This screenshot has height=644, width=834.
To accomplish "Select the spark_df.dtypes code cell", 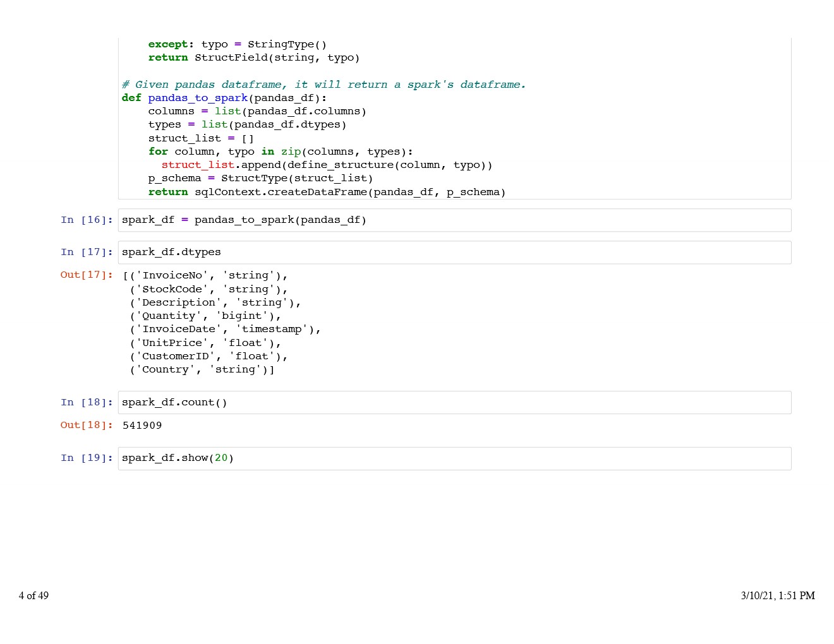I will (x=454, y=253).
